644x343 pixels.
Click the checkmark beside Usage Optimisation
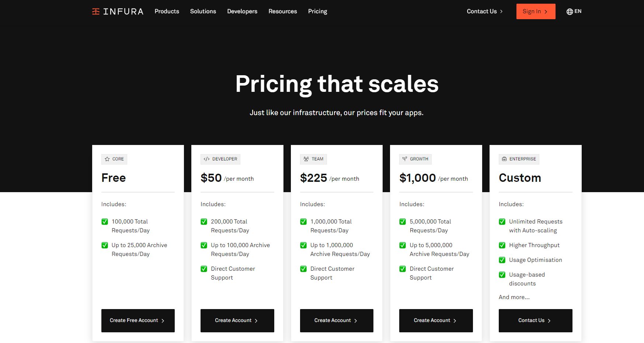tap(502, 260)
